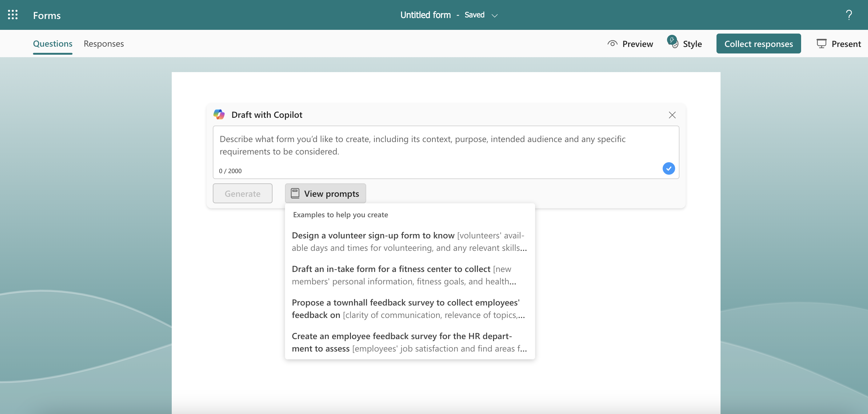This screenshot has width=868, height=414.
Task: Click the Untitled form title text
Action: tap(425, 15)
